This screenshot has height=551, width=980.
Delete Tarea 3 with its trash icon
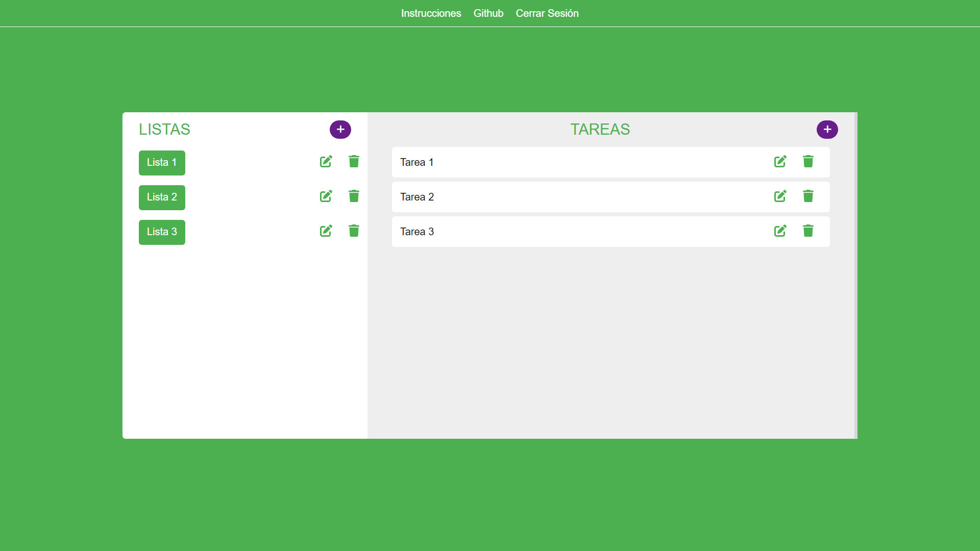tap(808, 231)
